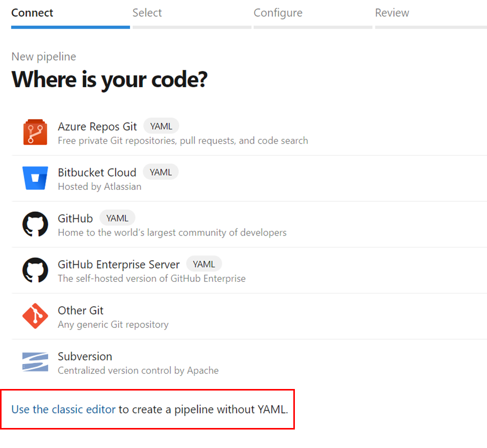
Task: Click the blue Connect step progress bar
Action: 70,27
